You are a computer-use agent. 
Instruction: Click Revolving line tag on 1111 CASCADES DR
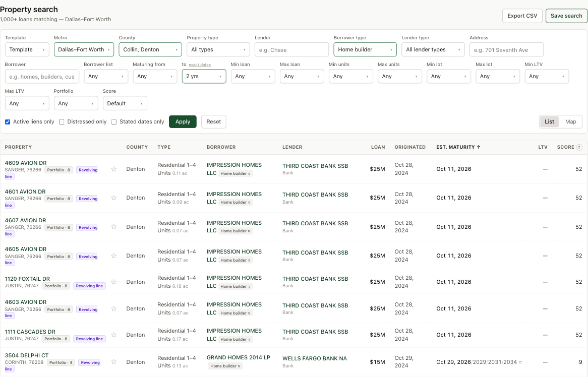tap(89, 339)
